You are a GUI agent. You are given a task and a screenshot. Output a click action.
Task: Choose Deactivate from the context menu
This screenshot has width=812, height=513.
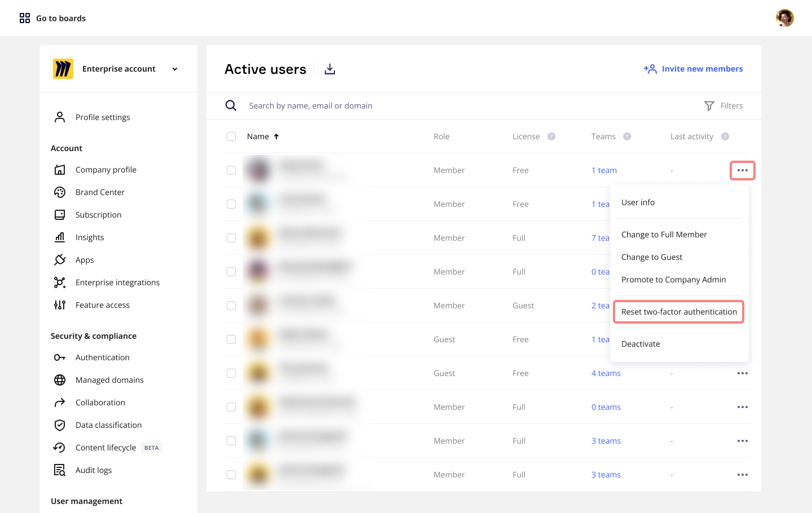[641, 344]
